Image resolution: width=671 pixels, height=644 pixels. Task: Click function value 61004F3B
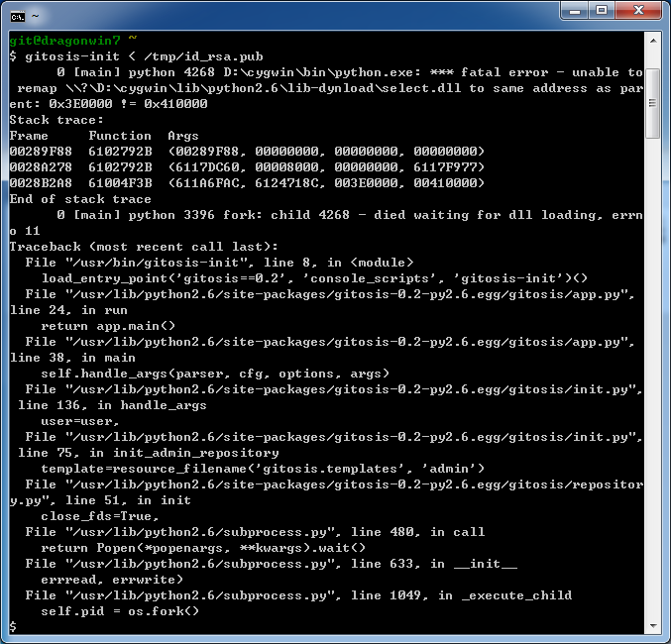[x=120, y=183]
